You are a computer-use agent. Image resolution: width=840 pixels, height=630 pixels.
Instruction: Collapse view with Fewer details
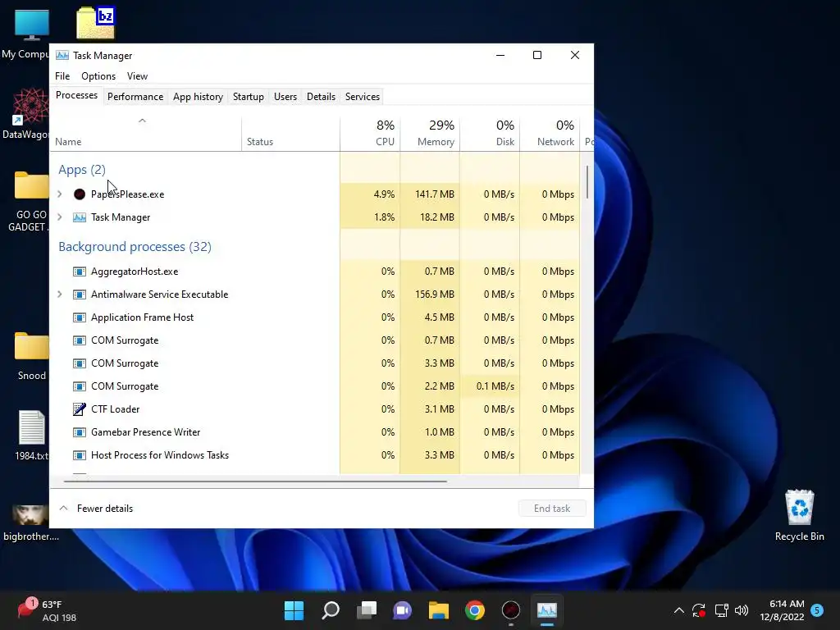(96, 509)
